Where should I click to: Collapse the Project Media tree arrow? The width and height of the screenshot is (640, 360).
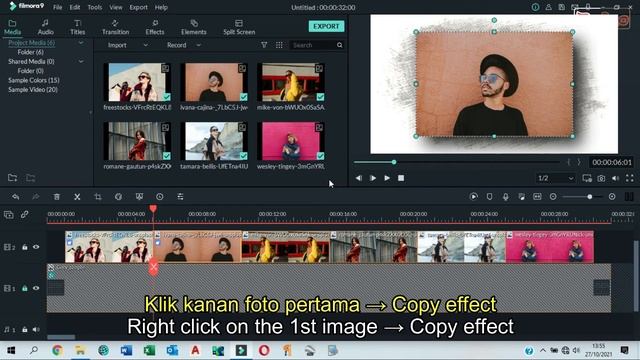point(81,42)
